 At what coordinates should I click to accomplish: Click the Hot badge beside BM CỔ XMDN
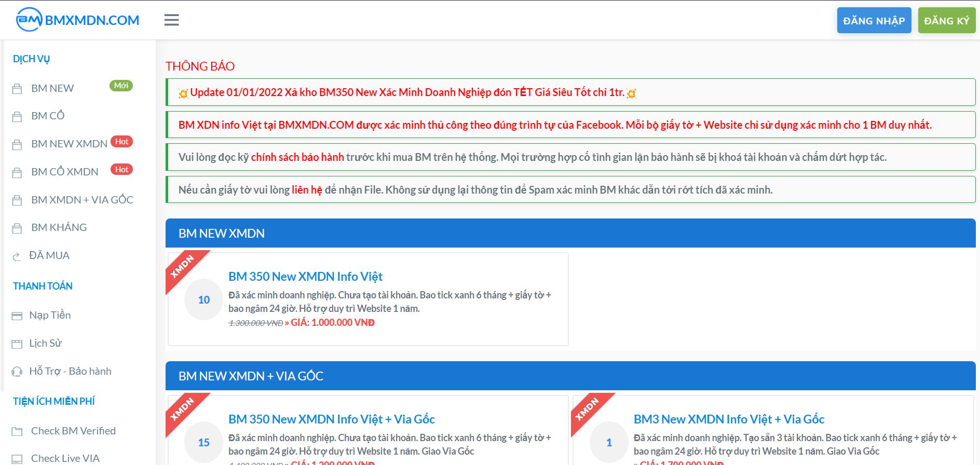pyautogui.click(x=121, y=170)
